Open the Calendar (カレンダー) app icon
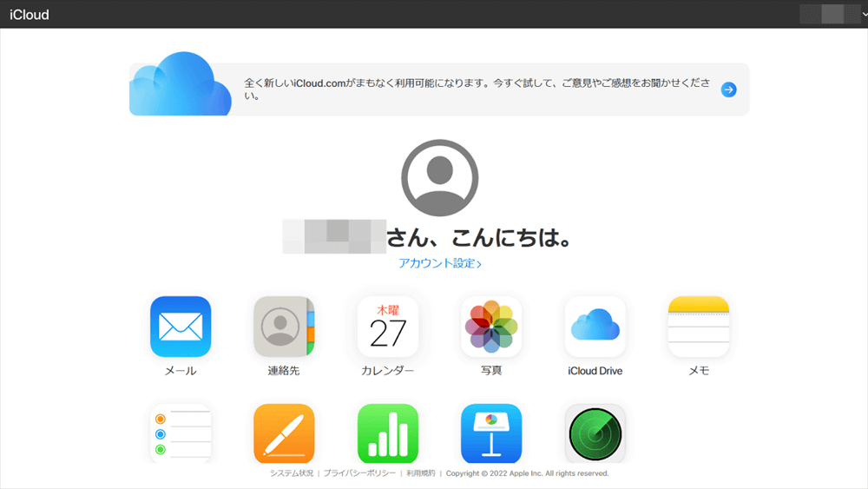868x489 pixels. click(387, 327)
